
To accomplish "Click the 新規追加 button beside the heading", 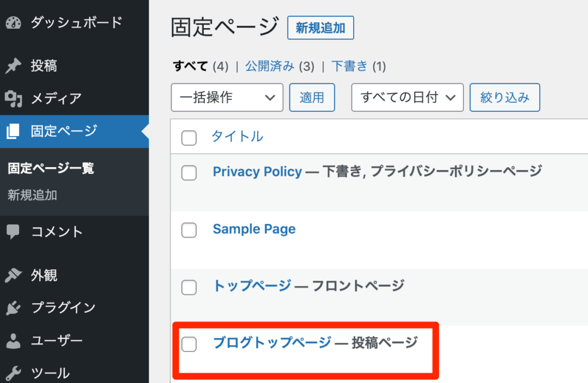I will [x=320, y=28].
